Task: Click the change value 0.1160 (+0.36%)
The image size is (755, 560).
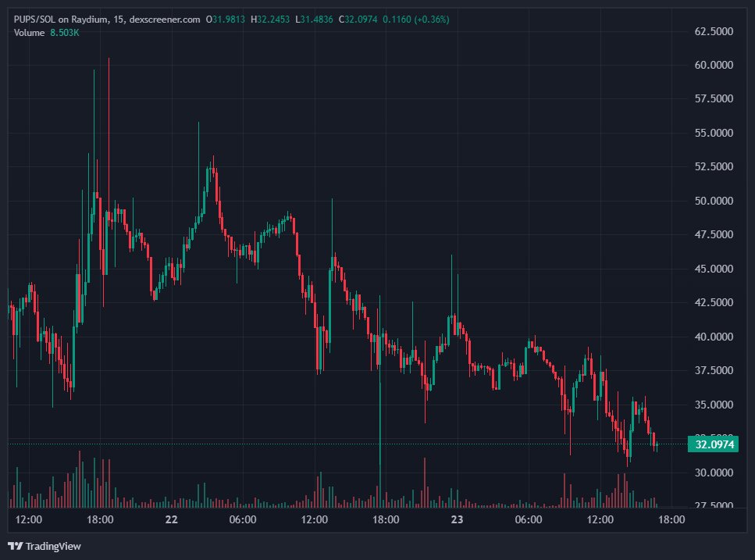Action: click(416, 20)
